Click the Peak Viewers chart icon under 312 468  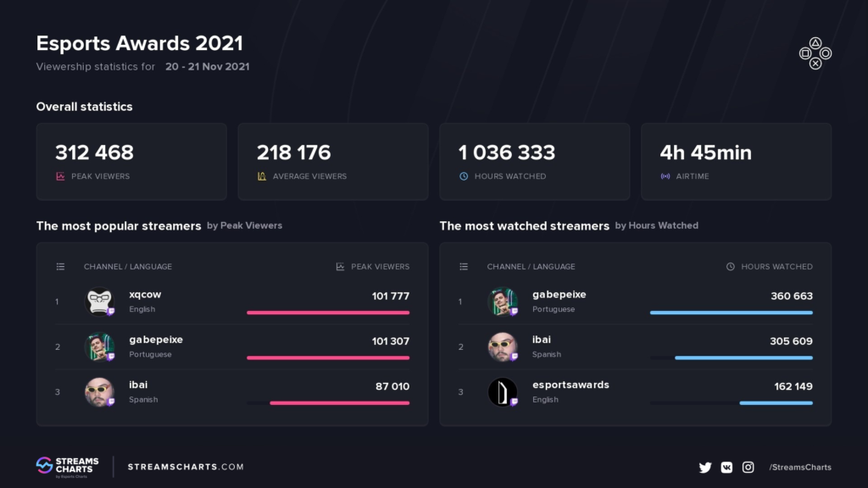[60, 176]
